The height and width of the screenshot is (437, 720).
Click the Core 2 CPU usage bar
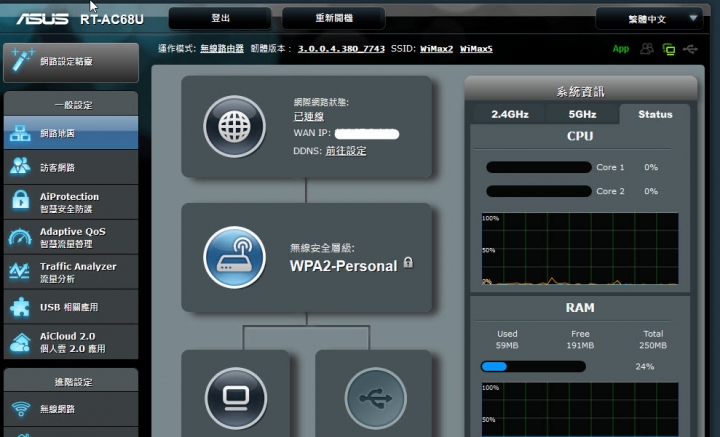[x=539, y=191]
